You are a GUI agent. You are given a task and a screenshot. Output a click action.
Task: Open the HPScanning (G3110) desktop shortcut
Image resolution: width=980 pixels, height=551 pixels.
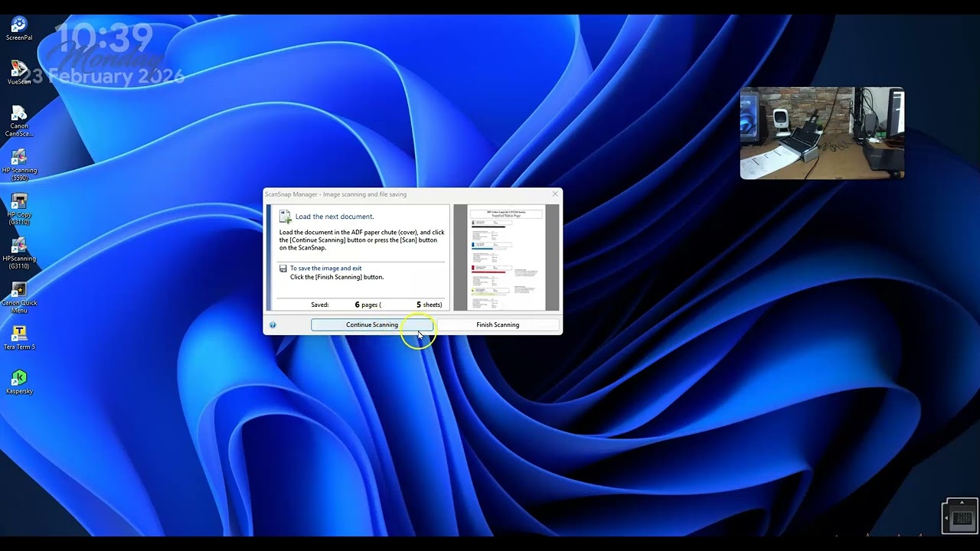(19, 254)
